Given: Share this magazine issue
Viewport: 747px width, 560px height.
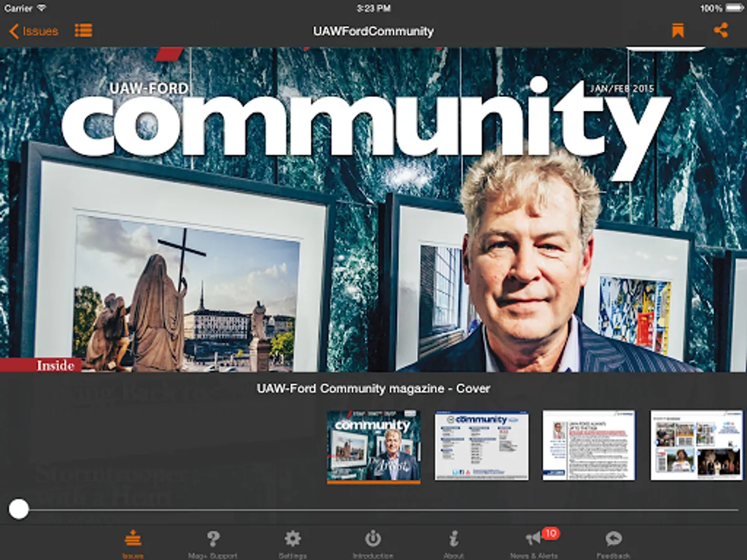Looking at the screenshot, I should coord(721,30).
